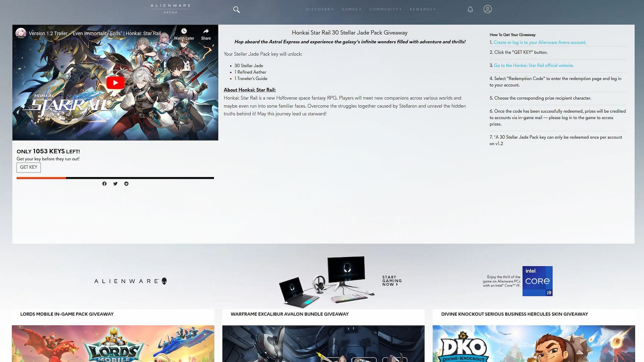Image resolution: width=644 pixels, height=362 pixels.
Task: Open the video channel avatar icon
Action: tap(21, 33)
